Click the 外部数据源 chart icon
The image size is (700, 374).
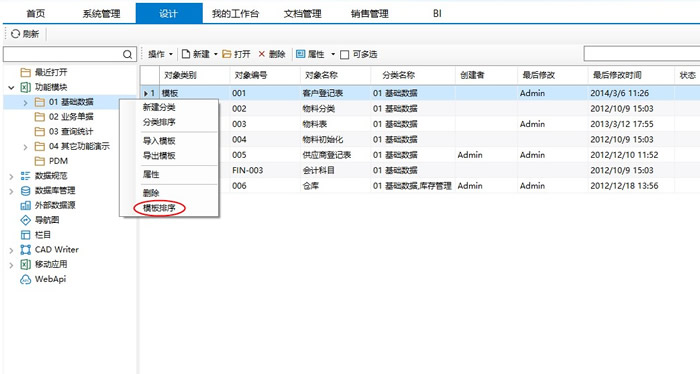(x=25, y=205)
